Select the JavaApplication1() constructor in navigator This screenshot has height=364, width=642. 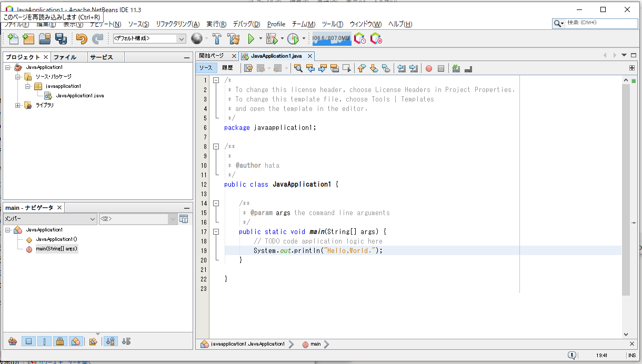tap(56, 239)
